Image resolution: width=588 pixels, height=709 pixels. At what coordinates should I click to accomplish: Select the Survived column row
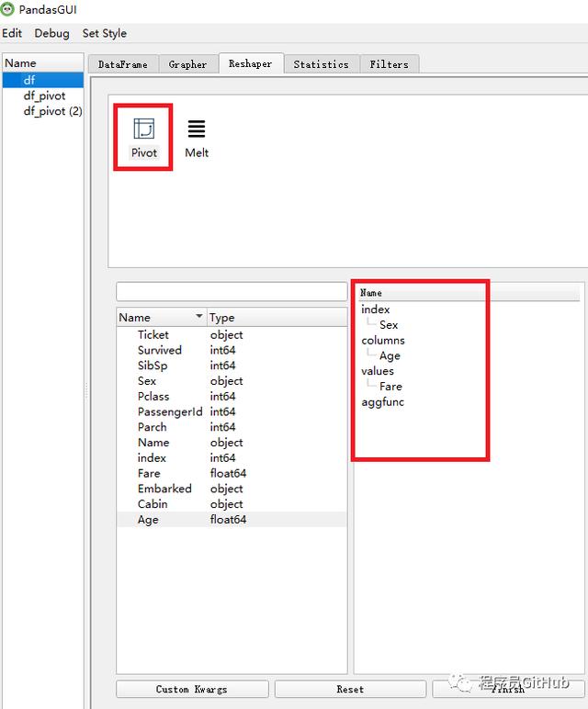[x=232, y=351]
